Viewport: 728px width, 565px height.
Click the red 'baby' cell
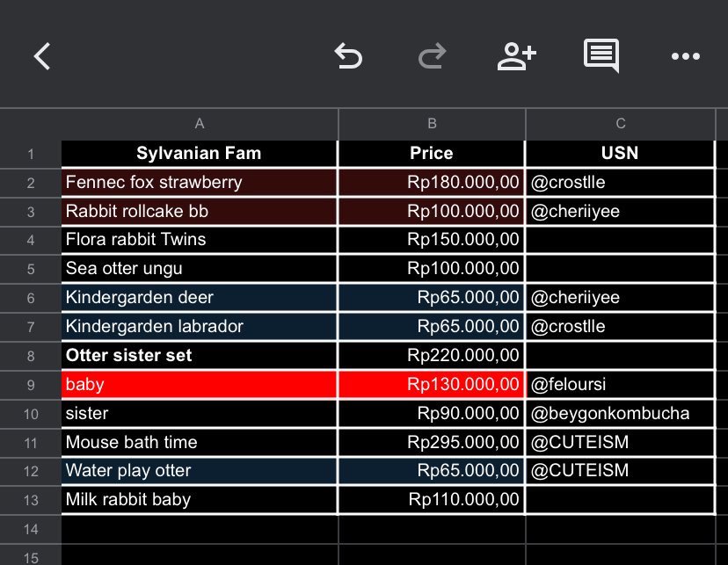click(200, 385)
